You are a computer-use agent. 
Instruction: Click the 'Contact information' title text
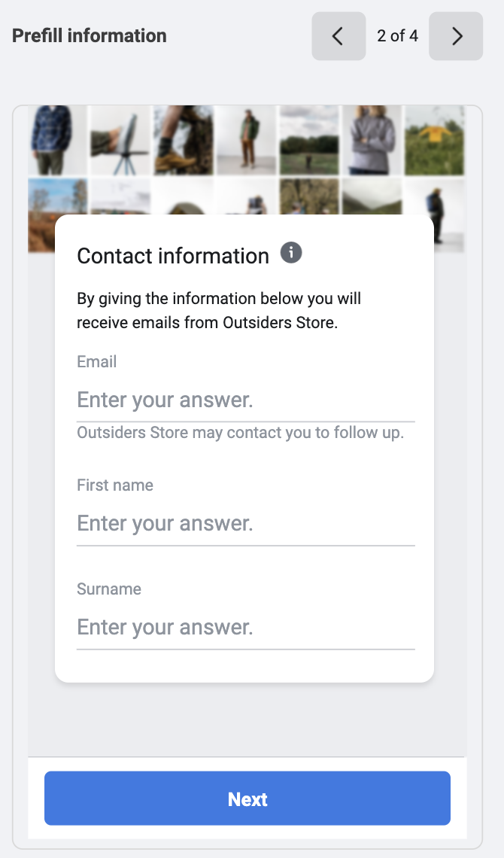tap(173, 256)
